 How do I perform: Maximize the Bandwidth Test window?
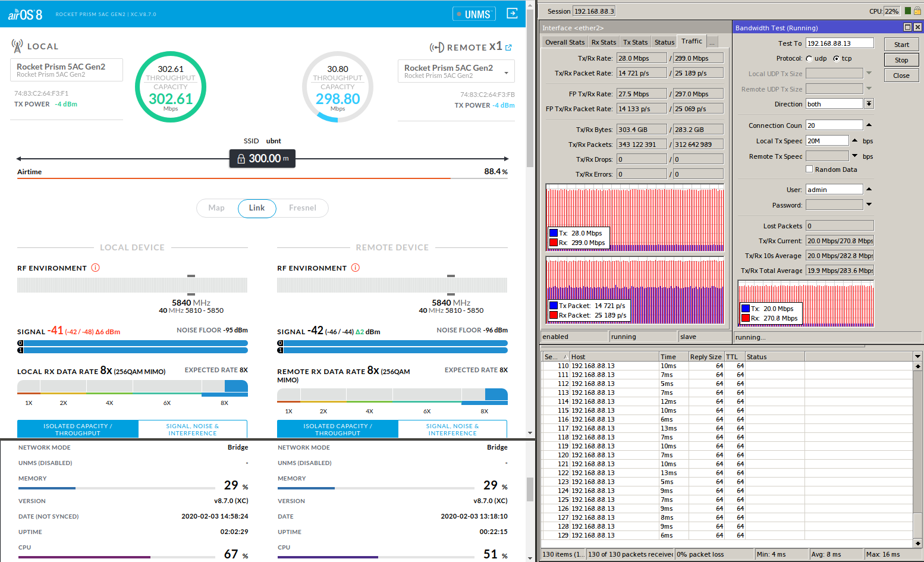click(x=907, y=27)
